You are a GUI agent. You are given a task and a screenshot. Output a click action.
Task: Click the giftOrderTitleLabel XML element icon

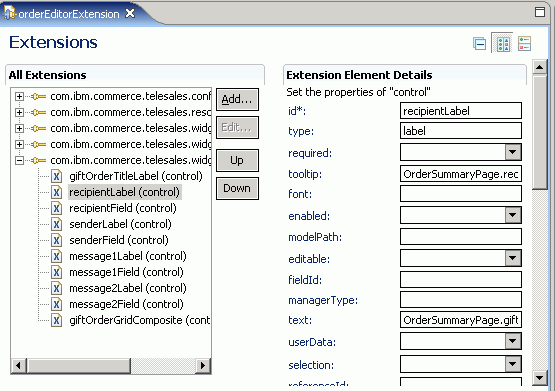pyautogui.click(x=56, y=176)
